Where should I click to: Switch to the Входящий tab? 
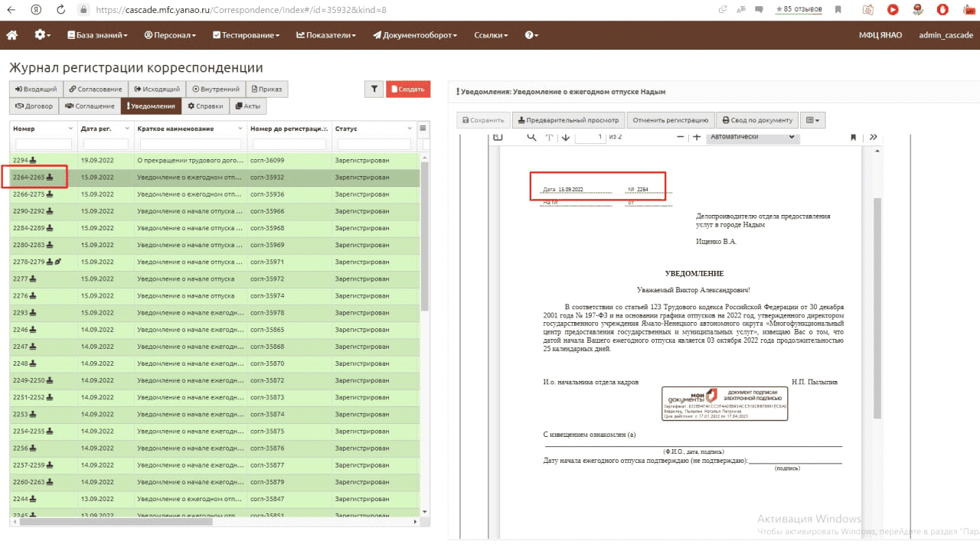[x=35, y=90]
